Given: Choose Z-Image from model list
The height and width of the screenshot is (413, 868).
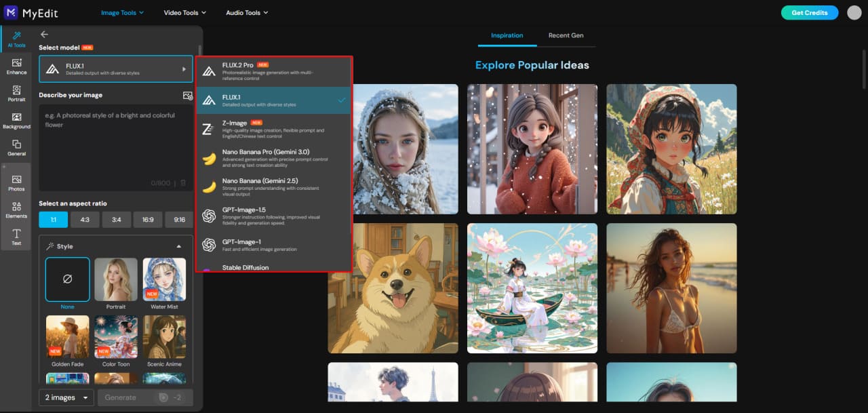Looking at the screenshot, I should coord(273,127).
